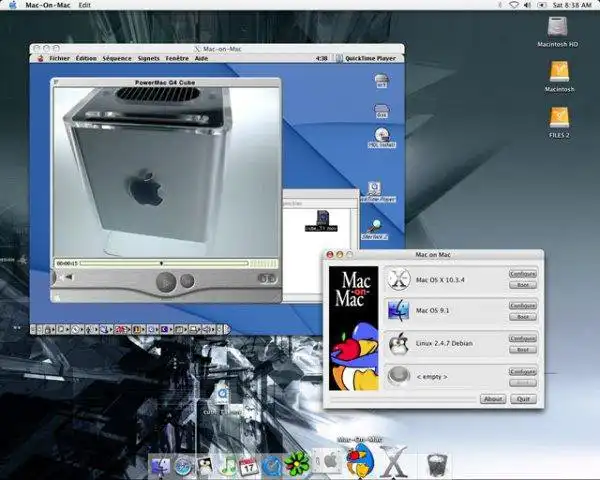The image size is (600, 480).
Task: Click Boot for Mac OS X 10.3.4
Action: pyautogui.click(x=522, y=285)
